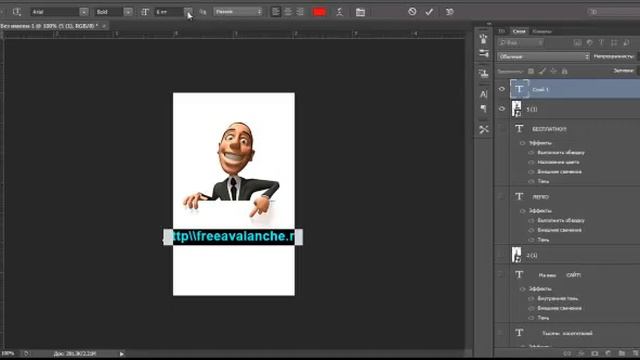The image size is (640, 360).
Task: Open the font size dropdown arrow
Action: coord(188,12)
